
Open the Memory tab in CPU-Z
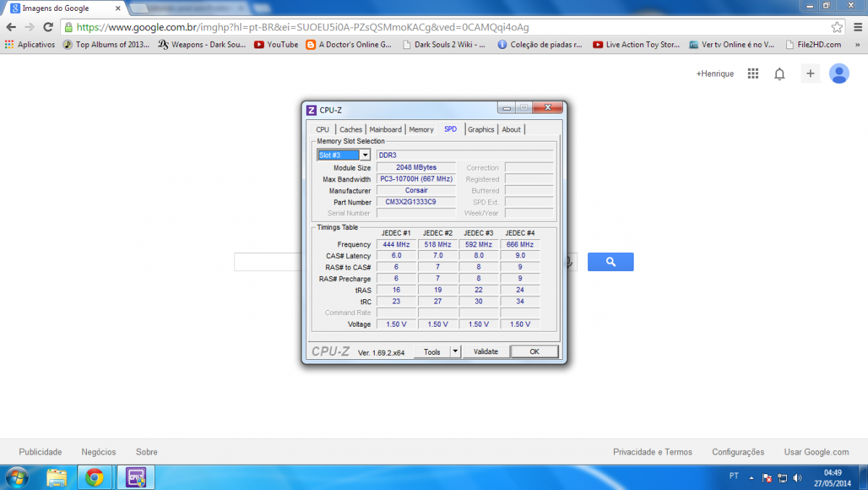pos(421,130)
